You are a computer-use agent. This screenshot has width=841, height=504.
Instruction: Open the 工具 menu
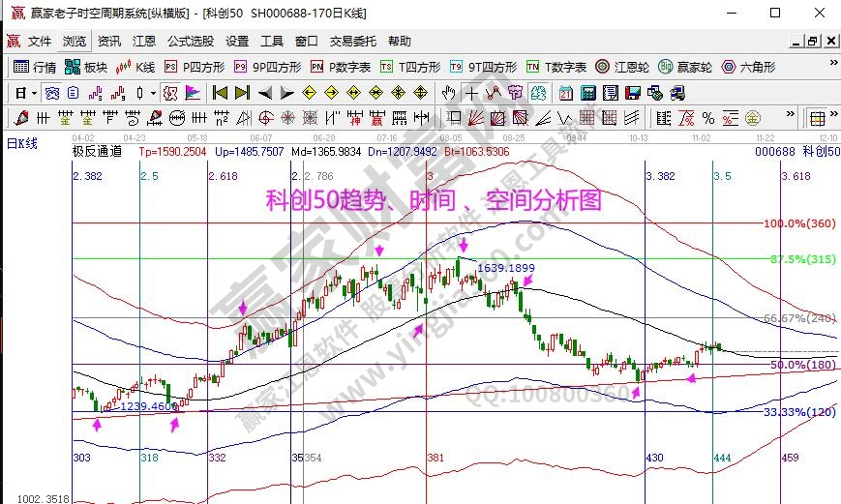coord(272,42)
